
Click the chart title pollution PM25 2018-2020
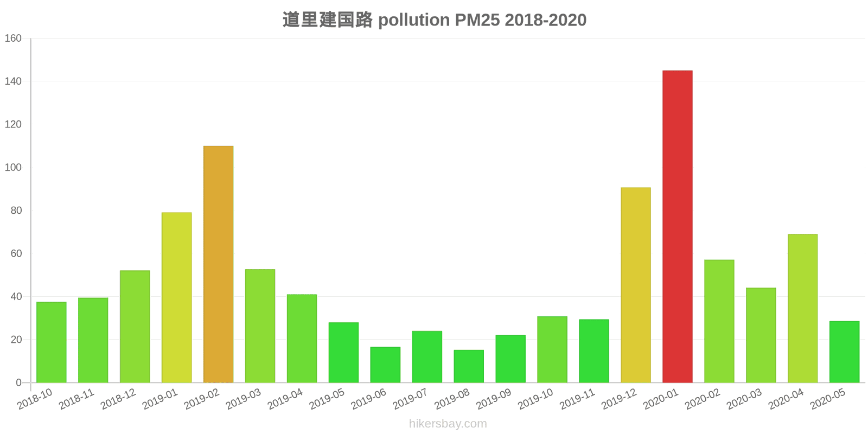[x=434, y=20]
